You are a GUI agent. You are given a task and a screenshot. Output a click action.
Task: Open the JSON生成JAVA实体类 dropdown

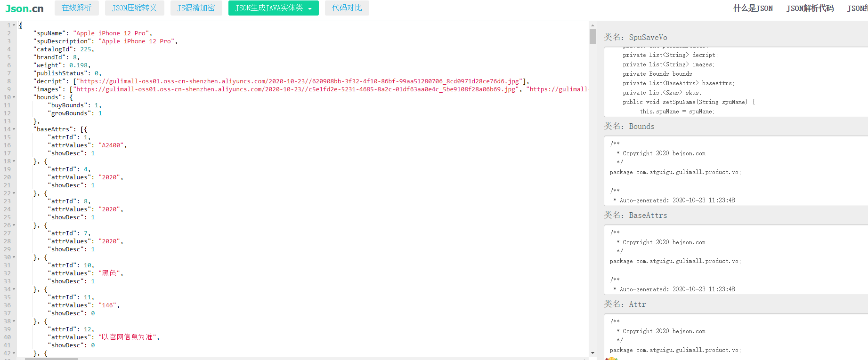(273, 8)
